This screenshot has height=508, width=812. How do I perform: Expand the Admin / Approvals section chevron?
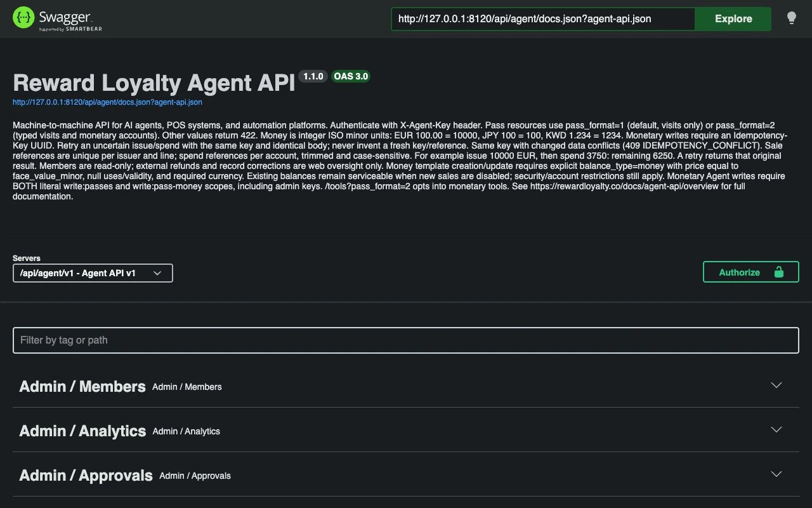tap(776, 474)
